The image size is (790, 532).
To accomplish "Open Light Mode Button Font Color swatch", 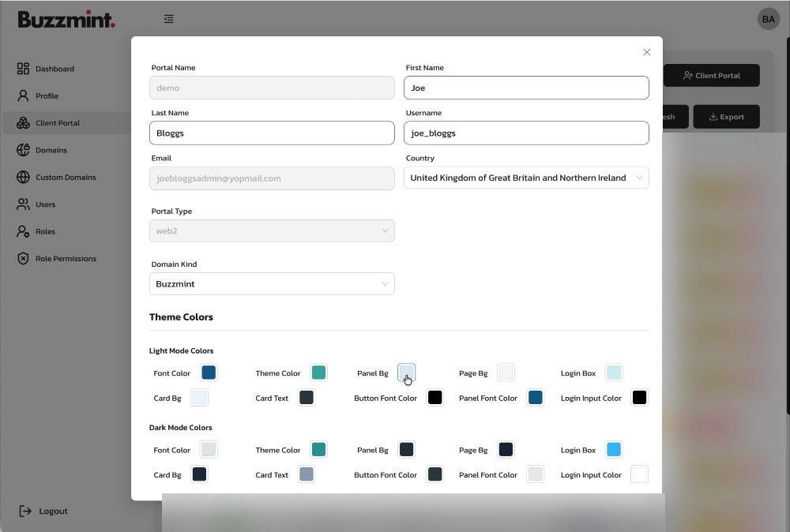I will click(x=434, y=398).
